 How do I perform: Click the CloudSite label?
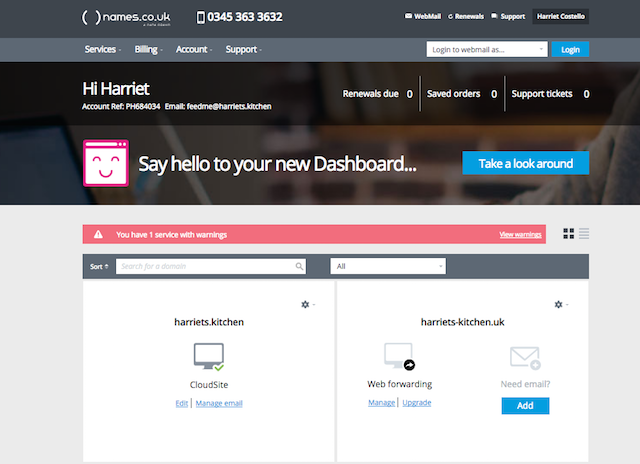point(209,385)
